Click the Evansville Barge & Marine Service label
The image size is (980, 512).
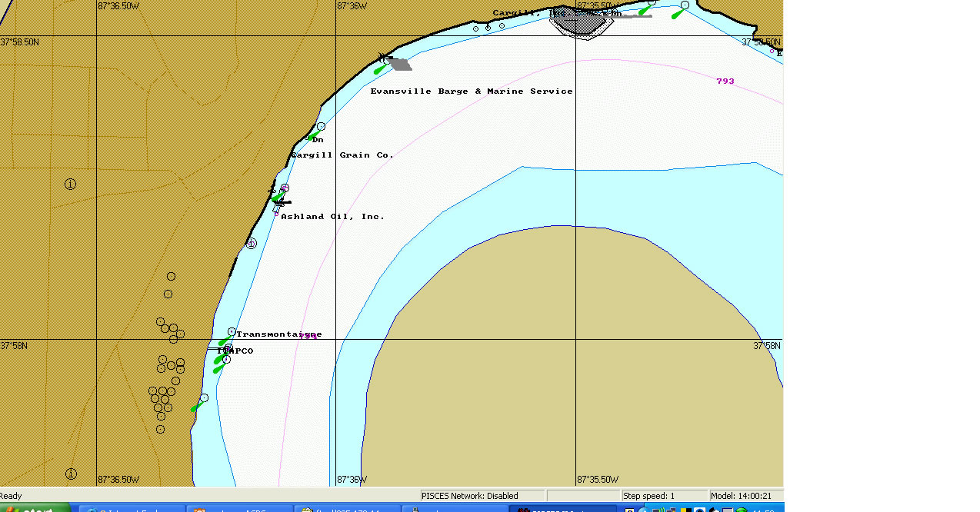472,91
